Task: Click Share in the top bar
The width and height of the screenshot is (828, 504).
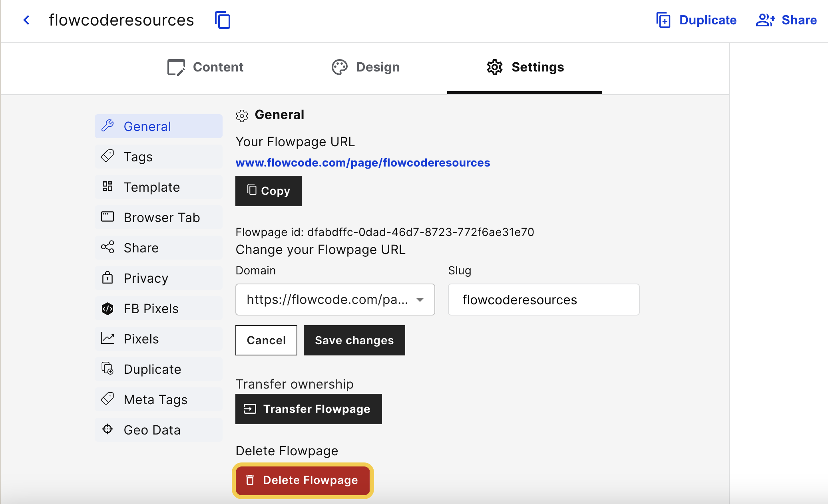Action: pos(786,20)
